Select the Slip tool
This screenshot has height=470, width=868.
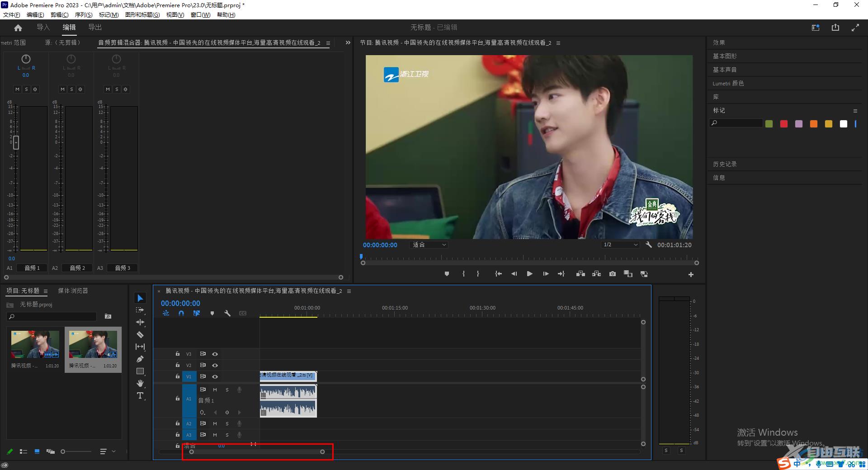(x=140, y=347)
